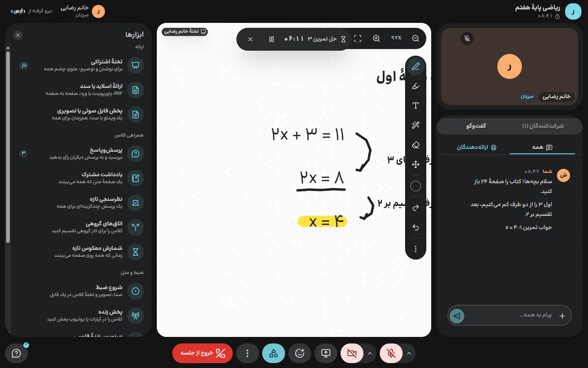Open تختهٔ اشتراکی shared whiteboard tool
Image resolution: width=588 pixels, height=368 pixels.
78,65
